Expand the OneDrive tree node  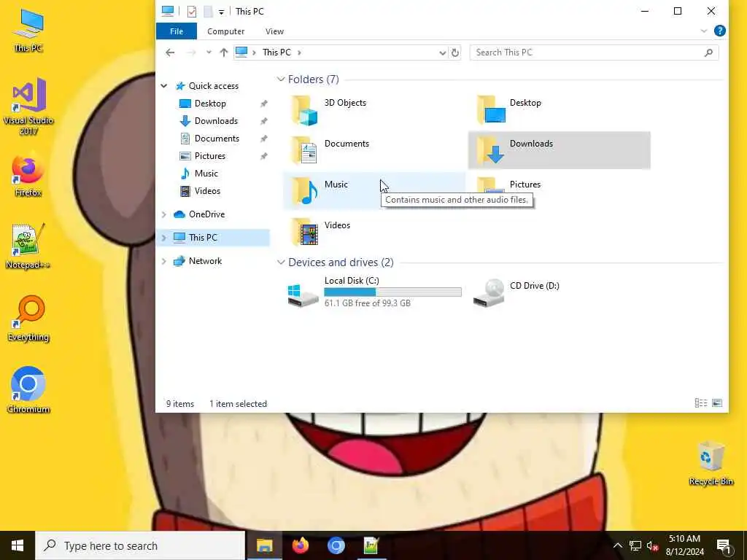click(x=164, y=214)
